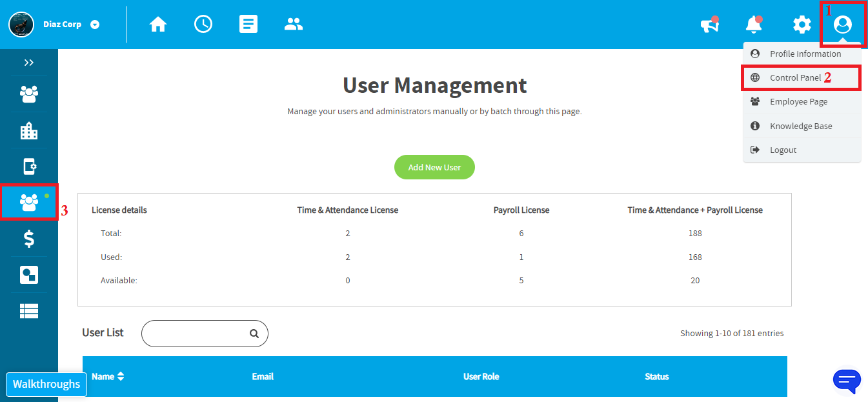The width and height of the screenshot is (868, 402).
Task: Open the building company icon in sidebar
Action: coord(29,131)
